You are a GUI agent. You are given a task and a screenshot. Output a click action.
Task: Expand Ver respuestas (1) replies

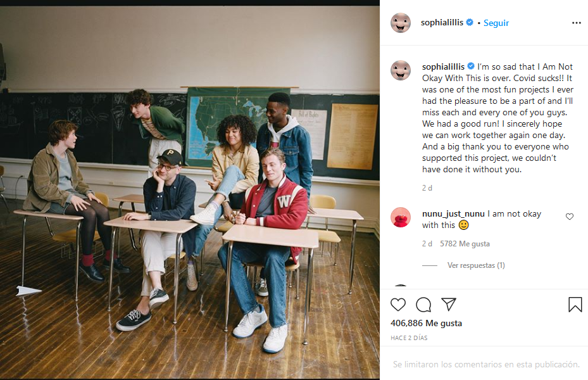[x=476, y=265]
